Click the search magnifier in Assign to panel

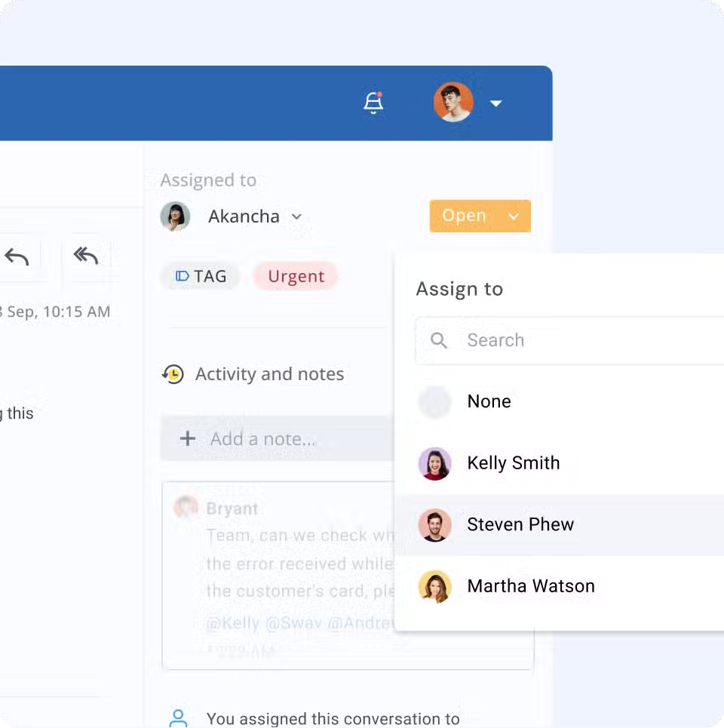[x=438, y=340]
